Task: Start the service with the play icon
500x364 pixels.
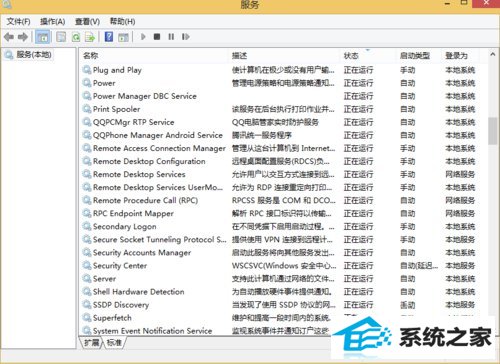Action: [143, 37]
